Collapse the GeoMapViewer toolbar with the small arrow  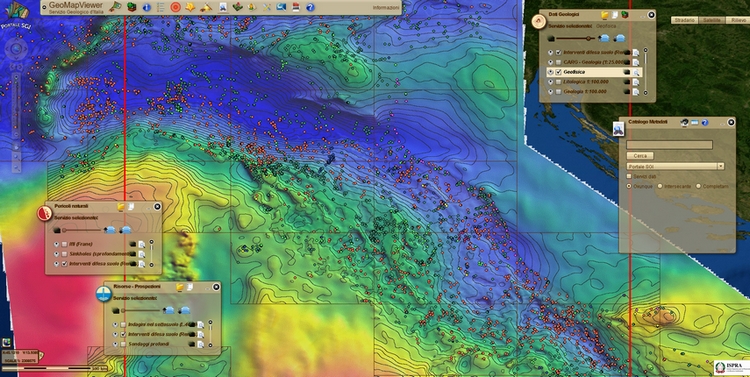(x=44, y=6)
